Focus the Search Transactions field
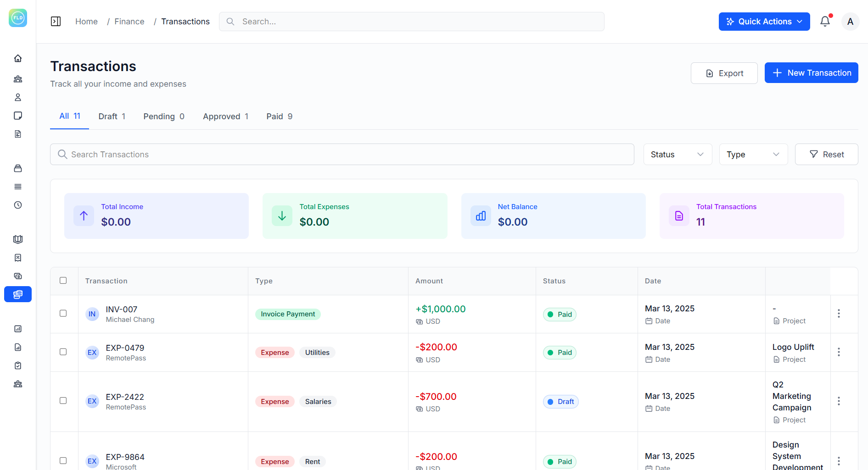 coord(342,155)
